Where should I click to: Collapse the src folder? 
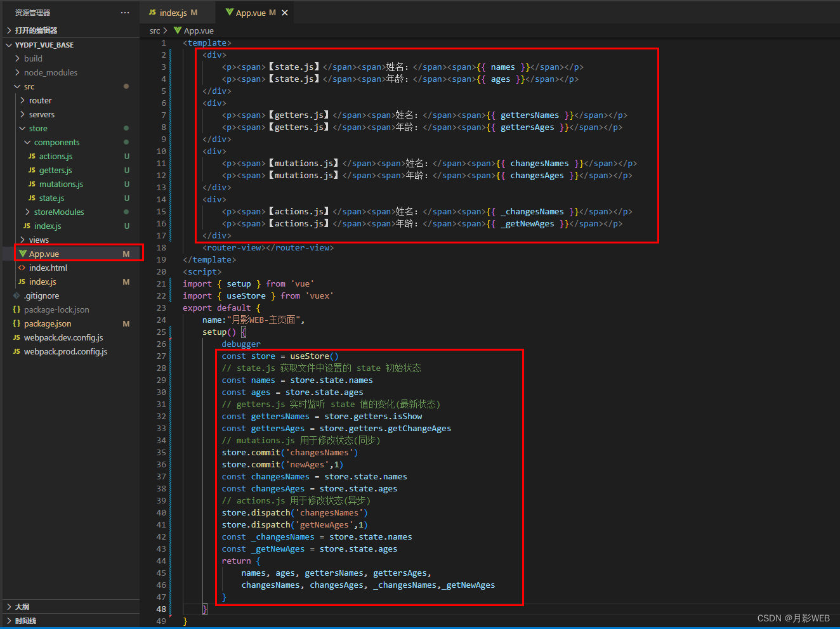18,87
